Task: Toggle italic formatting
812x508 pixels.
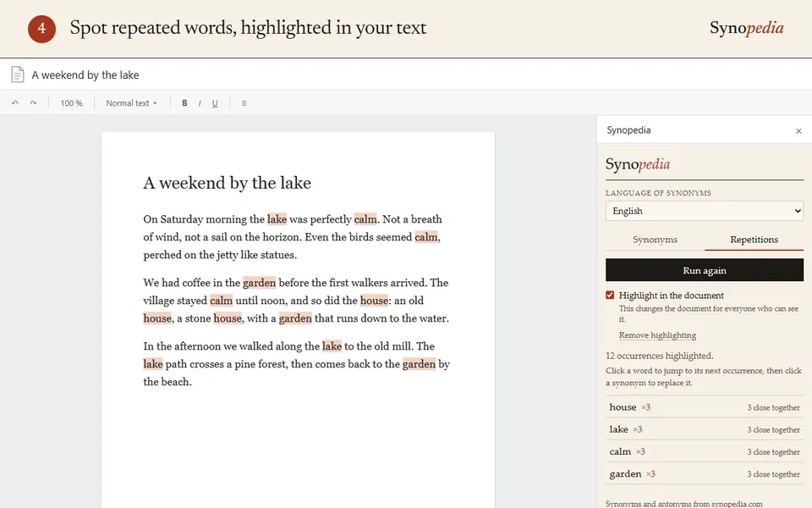Action: [x=200, y=103]
